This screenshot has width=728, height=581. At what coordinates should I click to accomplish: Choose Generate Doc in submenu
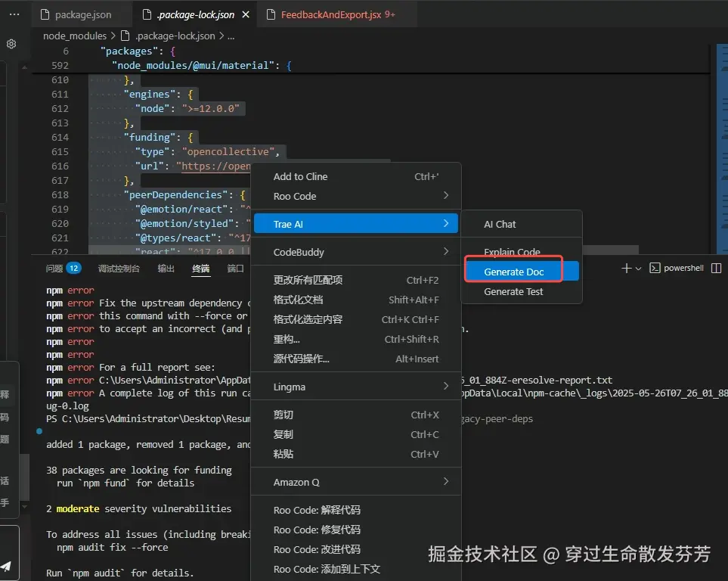pyautogui.click(x=522, y=272)
